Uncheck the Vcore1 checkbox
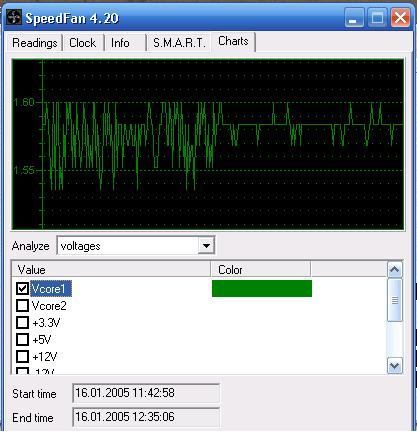Screen dimensions: 417x436 [x=22, y=288]
